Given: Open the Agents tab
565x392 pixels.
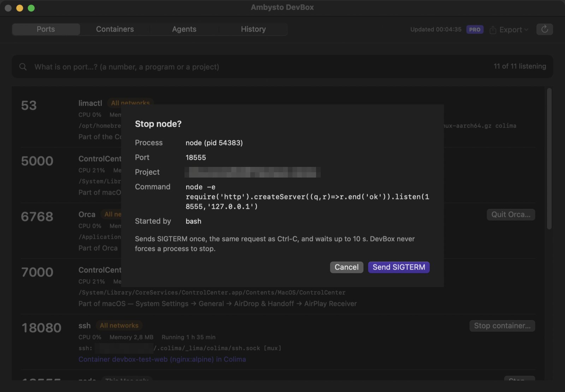Looking at the screenshot, I should pos(184,29).
